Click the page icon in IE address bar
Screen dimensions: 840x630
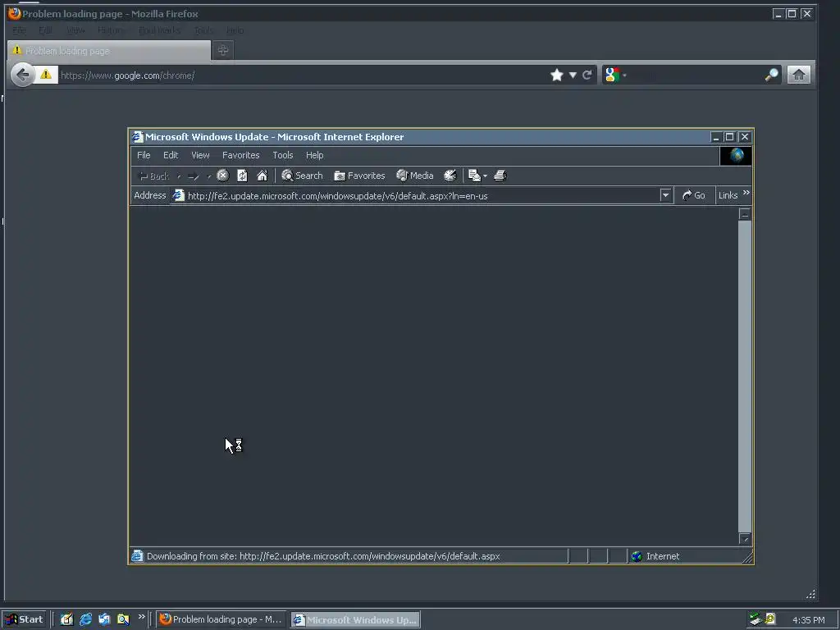[x=178, y=195]
